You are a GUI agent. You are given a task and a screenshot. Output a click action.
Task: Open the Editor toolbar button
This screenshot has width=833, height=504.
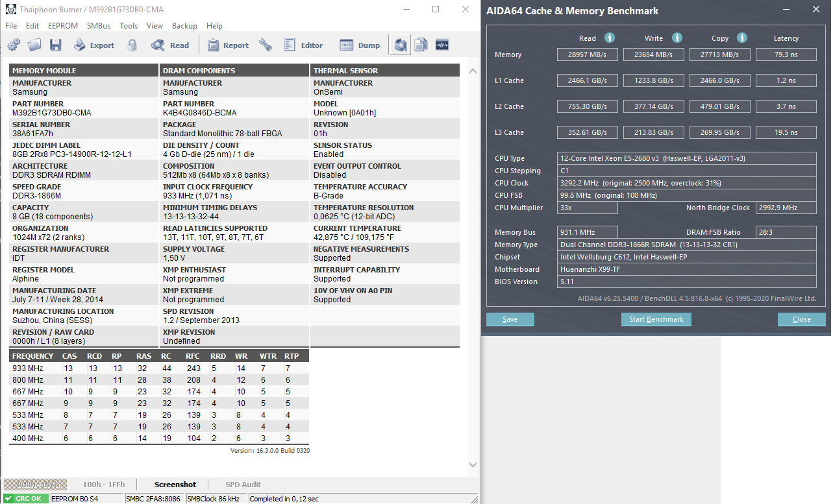tap(303, 45)
